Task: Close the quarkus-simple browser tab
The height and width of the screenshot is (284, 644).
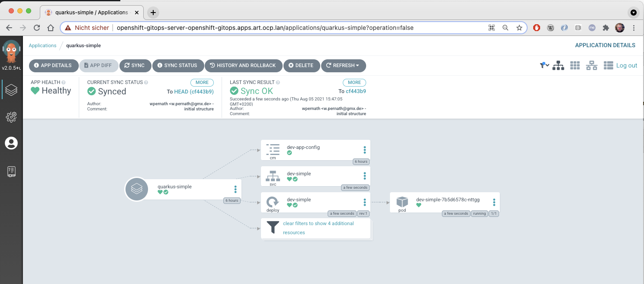Action: (x=137, y=13)
